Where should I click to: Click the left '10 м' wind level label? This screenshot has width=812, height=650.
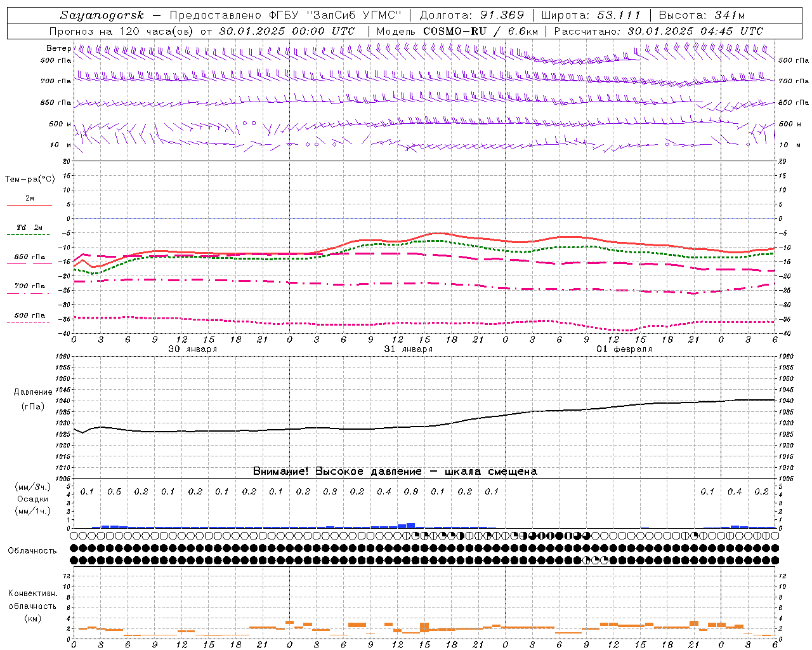point(61,145)
